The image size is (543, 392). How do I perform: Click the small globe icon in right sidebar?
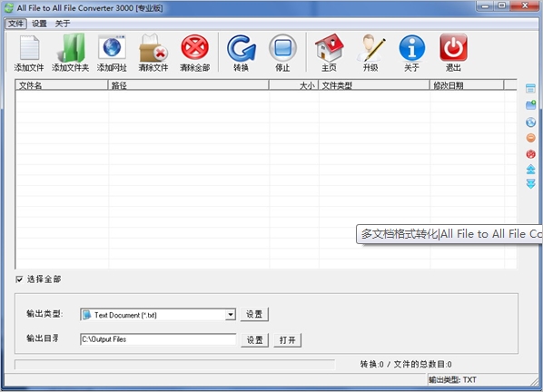click(530, 122)
